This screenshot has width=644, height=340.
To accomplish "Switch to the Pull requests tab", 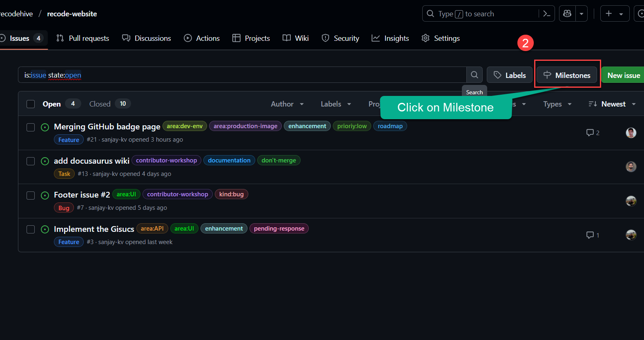I will pos(83,38).
